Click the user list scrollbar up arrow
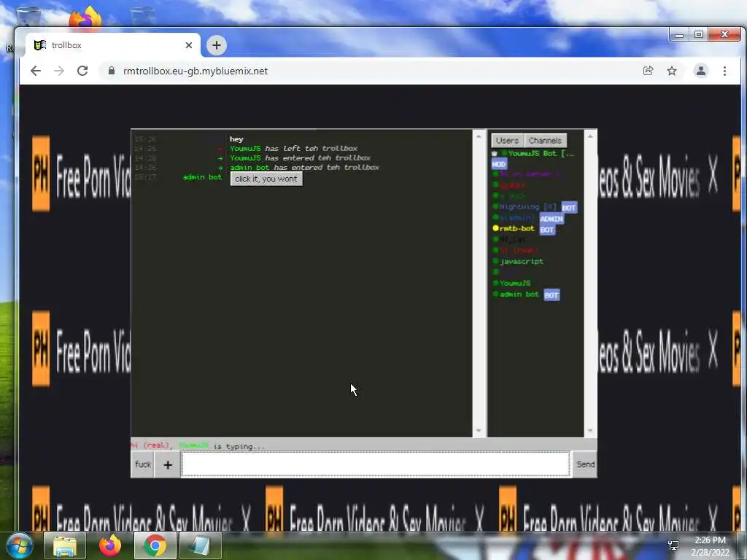Screen dimensions: 747x560 pyautogui.click(x=590, y=136)
